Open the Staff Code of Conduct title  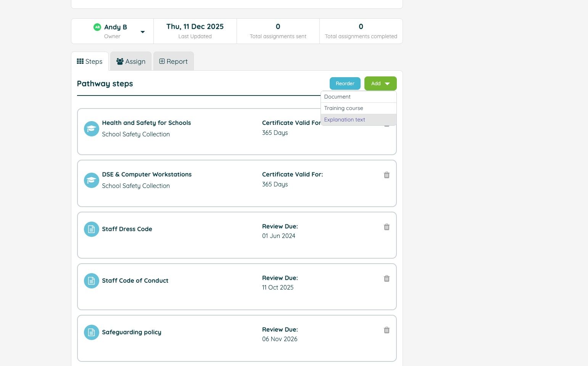click(x=135, y=280)
